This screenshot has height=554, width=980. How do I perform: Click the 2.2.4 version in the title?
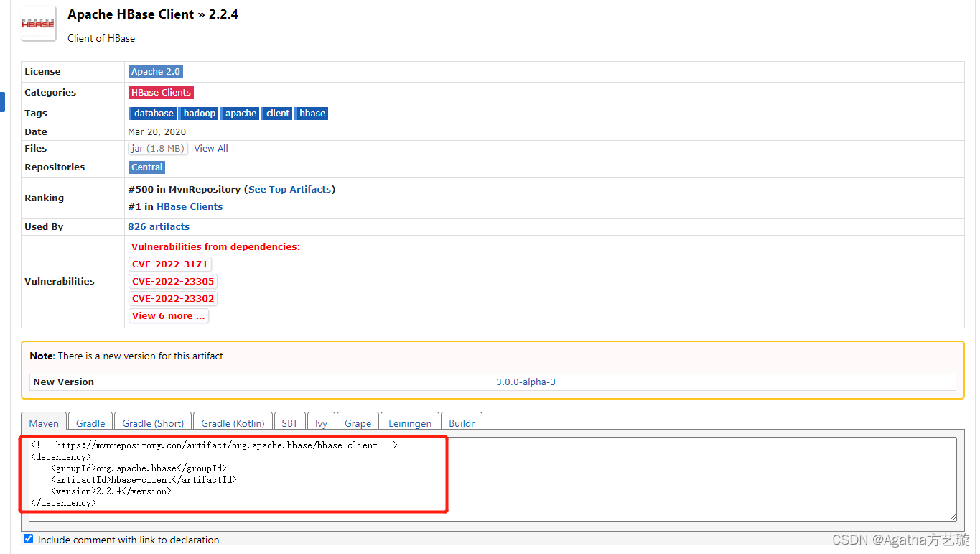223,14
